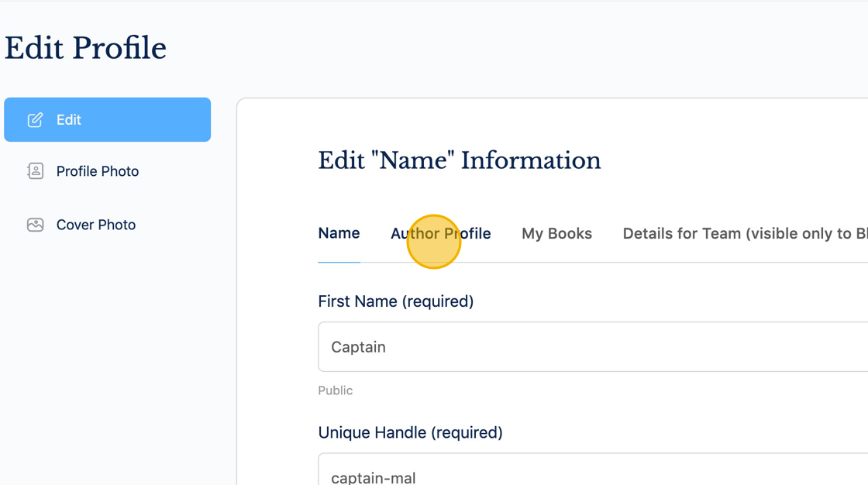This screenshot has height=485, width=868.
Task: Click the blue underline beneath Name tab
Action: 339,262
